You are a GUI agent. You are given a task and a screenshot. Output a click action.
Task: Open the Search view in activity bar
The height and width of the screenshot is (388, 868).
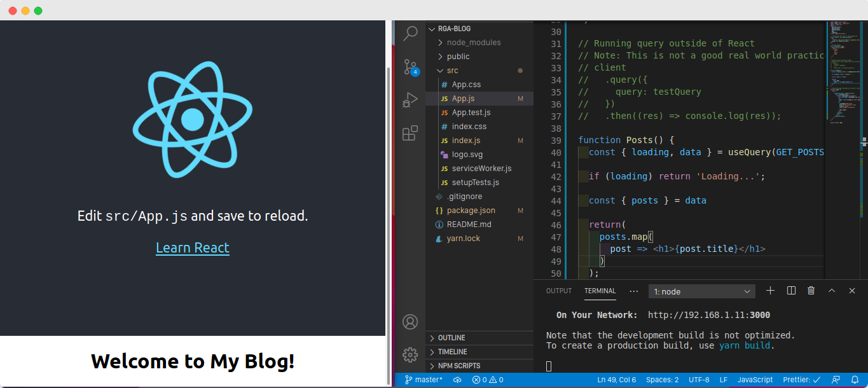(x=410, y=34)
